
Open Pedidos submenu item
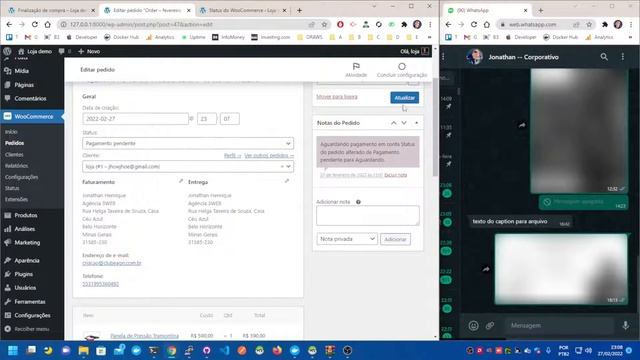[x=15, y=143]
